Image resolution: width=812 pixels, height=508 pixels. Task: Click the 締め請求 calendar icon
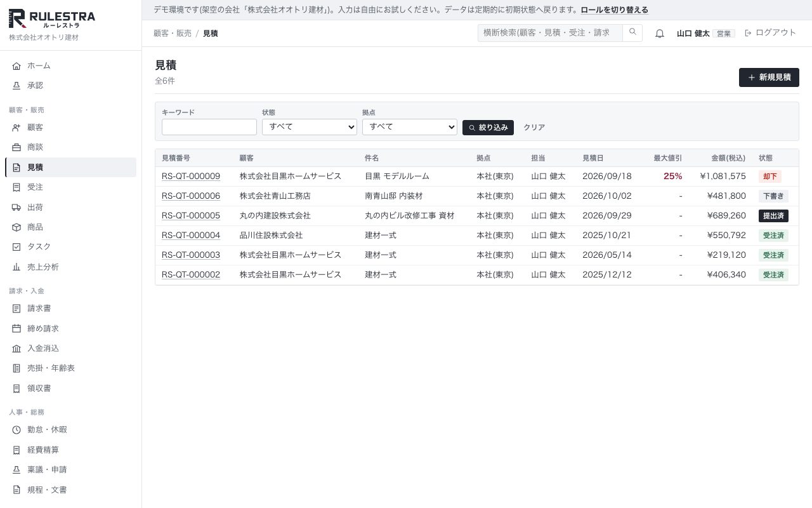[x=16, y=329]
